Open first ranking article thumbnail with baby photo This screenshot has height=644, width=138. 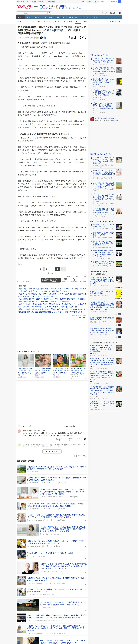[x=119, y=61]
